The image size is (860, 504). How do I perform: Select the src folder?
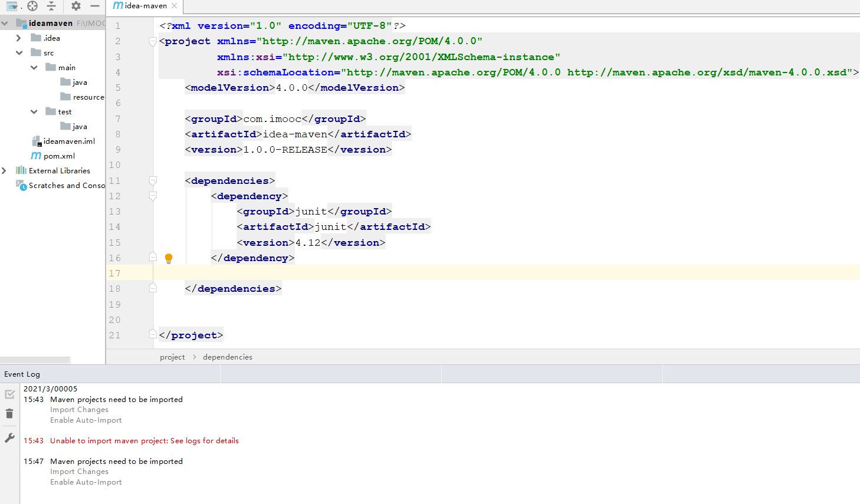coord(42,53)
